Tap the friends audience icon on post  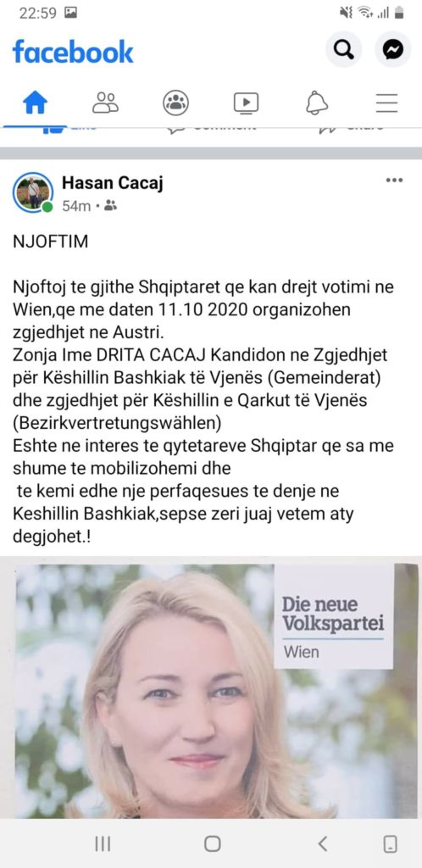pyautogui.click(x=111, y=207)
